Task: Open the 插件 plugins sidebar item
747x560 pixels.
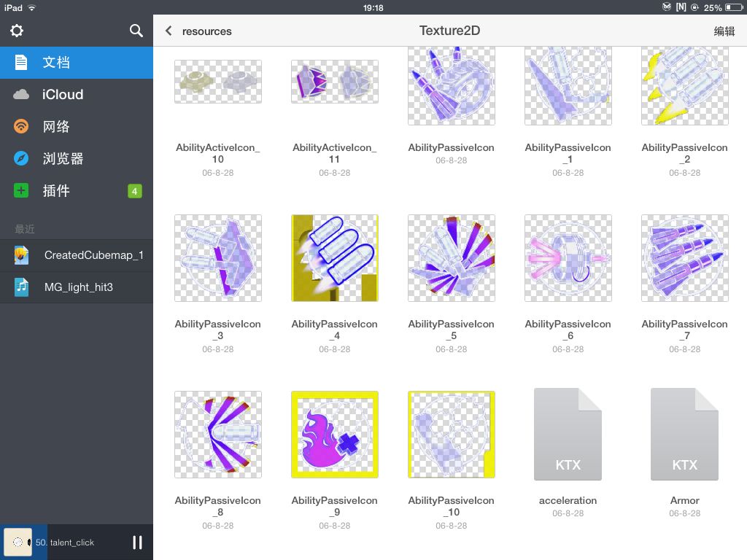Action: pyautogui.click(x=76, y=190)
